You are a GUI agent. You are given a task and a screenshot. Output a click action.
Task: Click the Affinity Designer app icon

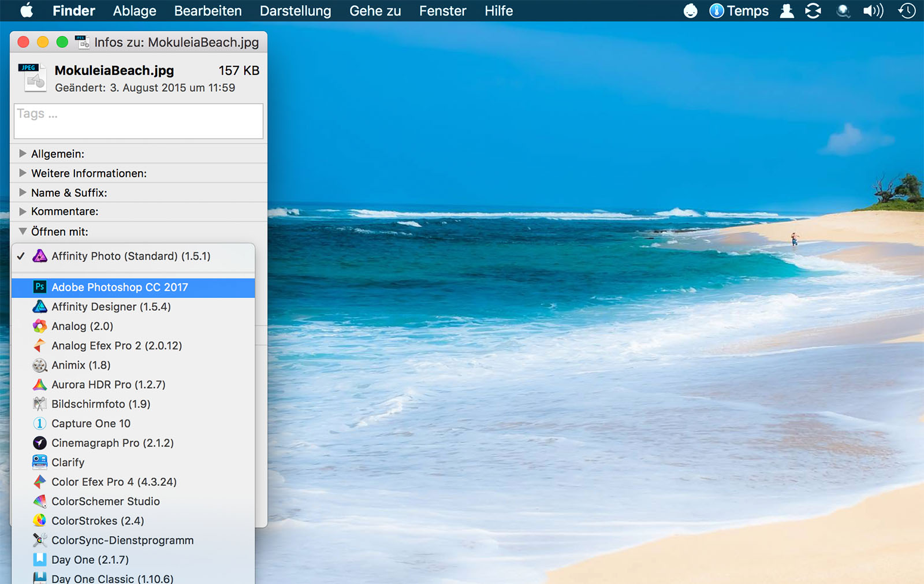click(40, 307)
